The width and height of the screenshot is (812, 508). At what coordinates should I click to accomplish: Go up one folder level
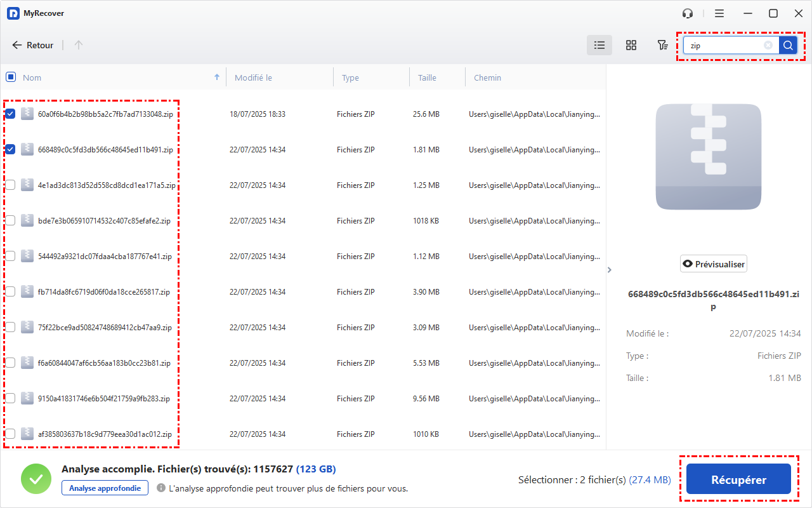click(x=79, y=45)
